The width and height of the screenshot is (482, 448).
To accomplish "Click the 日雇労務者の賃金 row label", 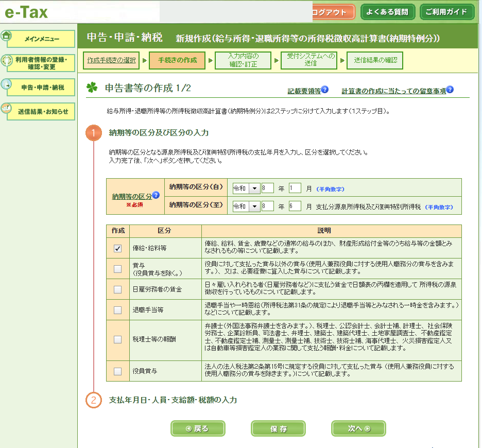I will coord(157,289).
